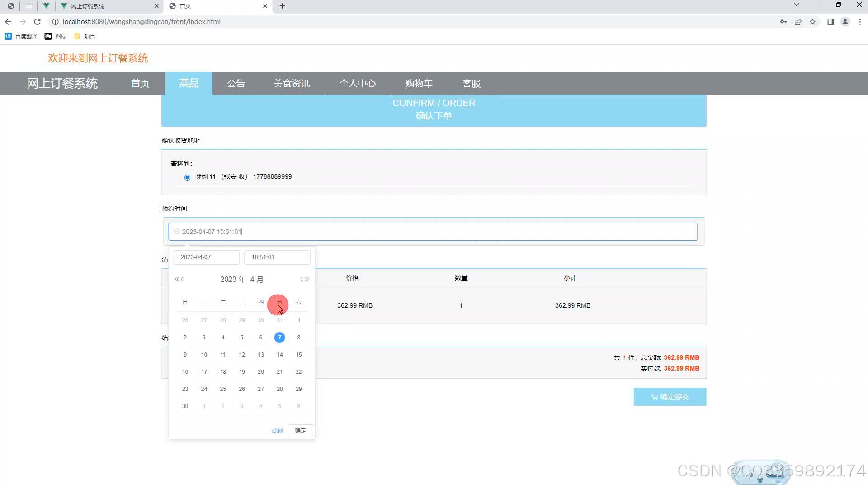
Task: Select April 1 in calendar
Action: (x=299, y=320)
